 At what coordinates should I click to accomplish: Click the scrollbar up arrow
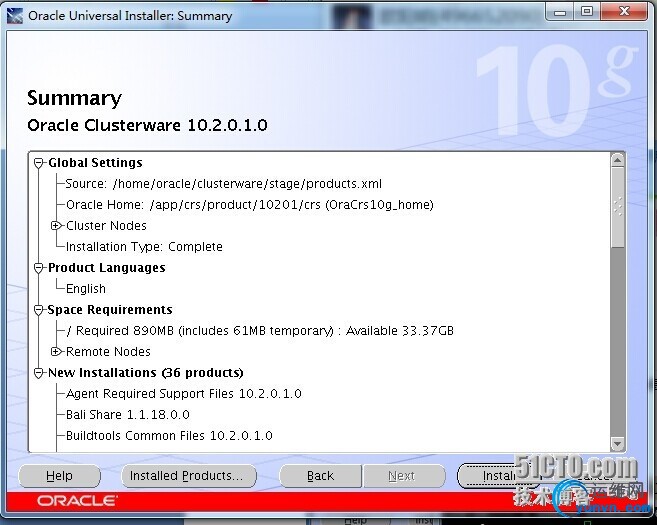point(618,160)
